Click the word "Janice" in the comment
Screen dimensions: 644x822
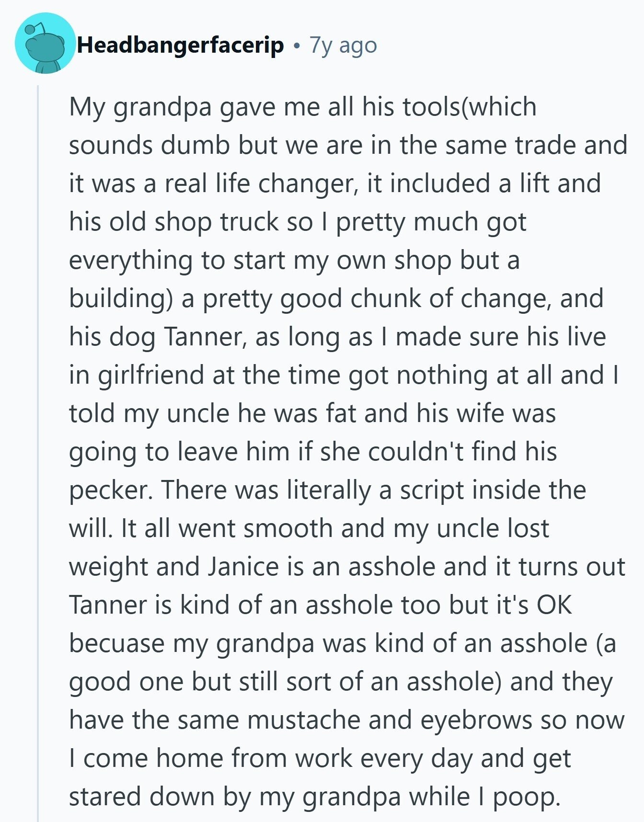(x=243, y=567)
